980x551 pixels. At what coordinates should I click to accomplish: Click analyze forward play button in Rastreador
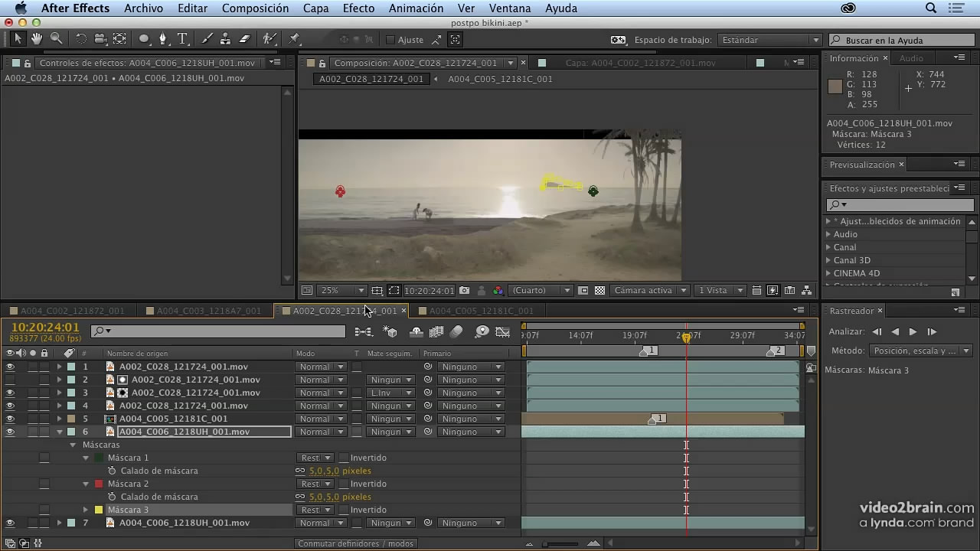(913, 331)
